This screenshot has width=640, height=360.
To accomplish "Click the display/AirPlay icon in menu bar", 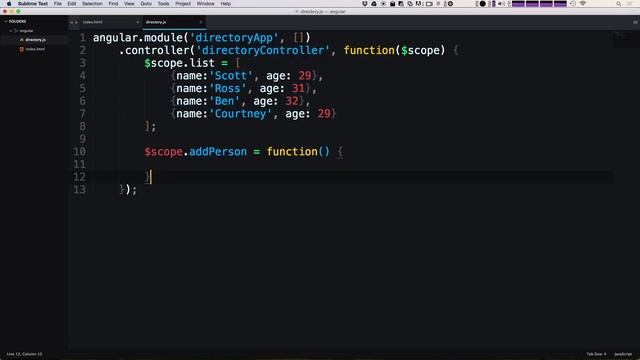I will click(x=429, y=4).
